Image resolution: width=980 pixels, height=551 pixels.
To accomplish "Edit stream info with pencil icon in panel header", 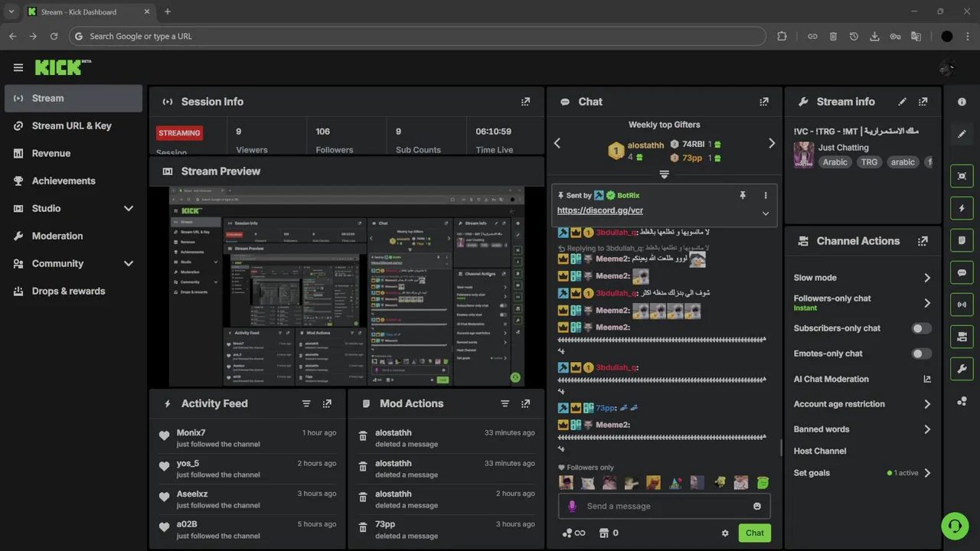I will pyautogui.click(x=902, y=102).
